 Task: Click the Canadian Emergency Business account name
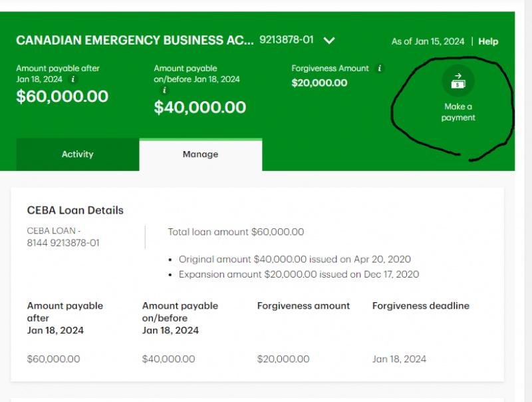coord(134,41)
